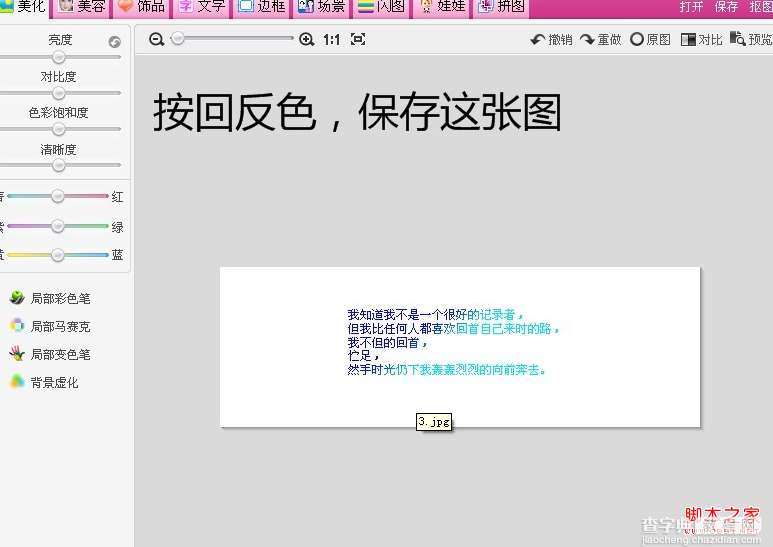The image size is (773, 547).
Task: Select the 背景虚化 tool icon
Action: point(17,381)
